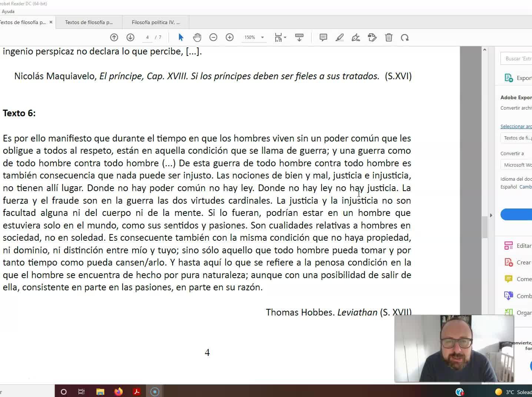This screenshot has width=532, height=397.
Task: Click the Seleccionar archivo link
Action: (x=516, y=127)
